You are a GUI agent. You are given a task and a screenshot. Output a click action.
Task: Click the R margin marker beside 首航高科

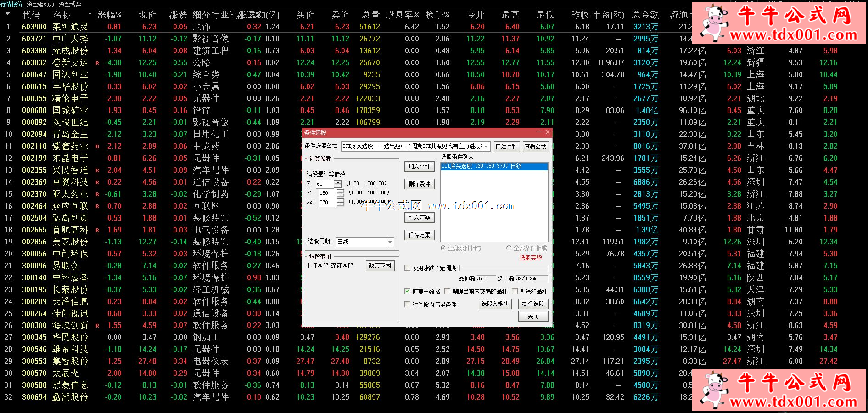(97, 230)
